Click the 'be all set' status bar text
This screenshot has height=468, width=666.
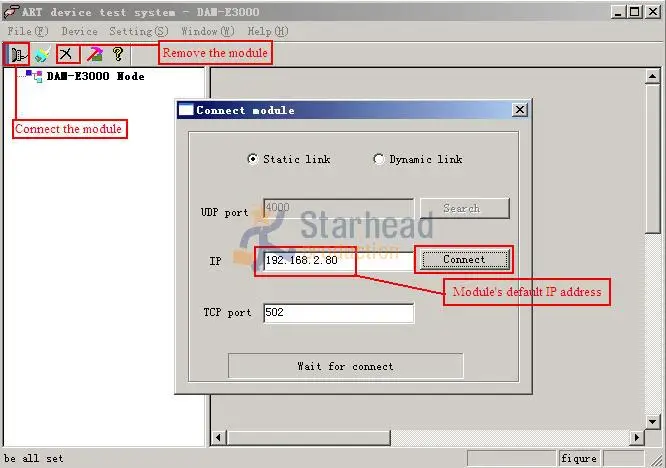pos(34,459)
